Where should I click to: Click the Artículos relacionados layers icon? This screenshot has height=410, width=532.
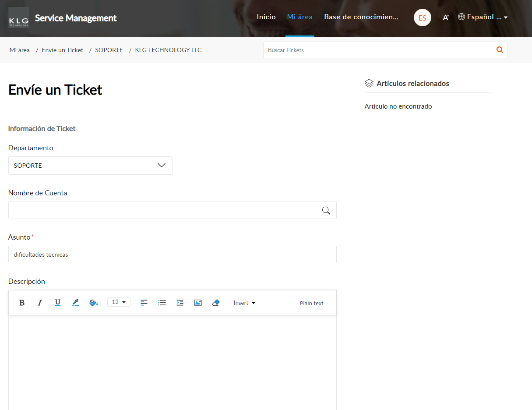(x=369, y=83)
